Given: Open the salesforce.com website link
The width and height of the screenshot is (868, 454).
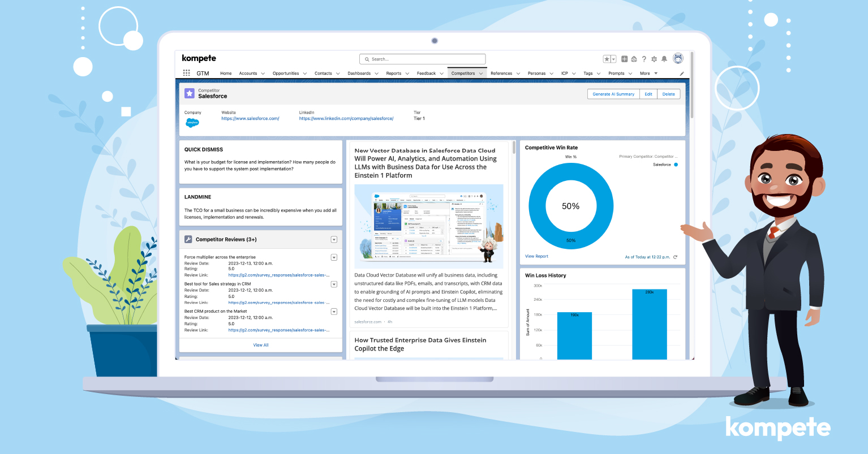Looking at the screenshot, I should pos(250,119).
